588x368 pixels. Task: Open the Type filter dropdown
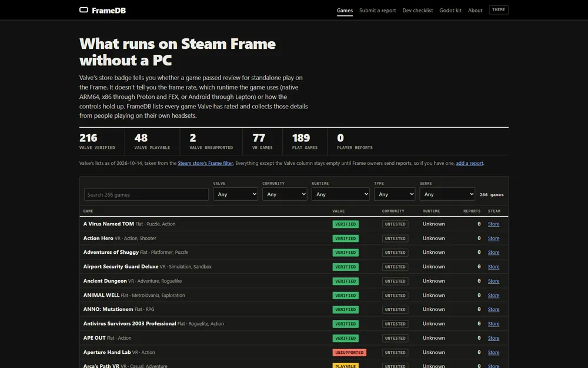395,194
